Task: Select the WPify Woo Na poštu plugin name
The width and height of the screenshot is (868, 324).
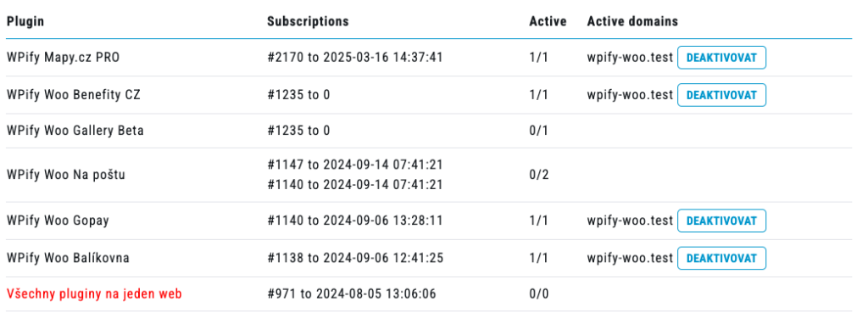Action: (66, 175)
